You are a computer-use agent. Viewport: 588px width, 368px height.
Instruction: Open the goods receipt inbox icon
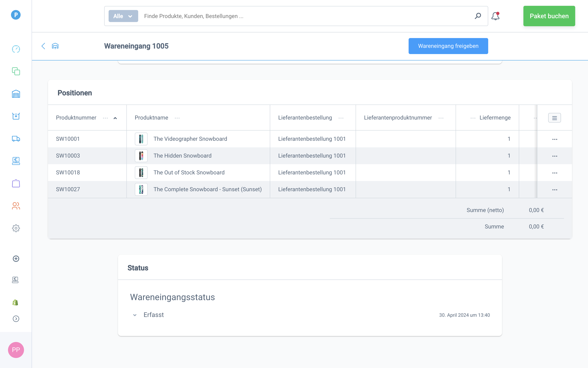coord(16,116)
